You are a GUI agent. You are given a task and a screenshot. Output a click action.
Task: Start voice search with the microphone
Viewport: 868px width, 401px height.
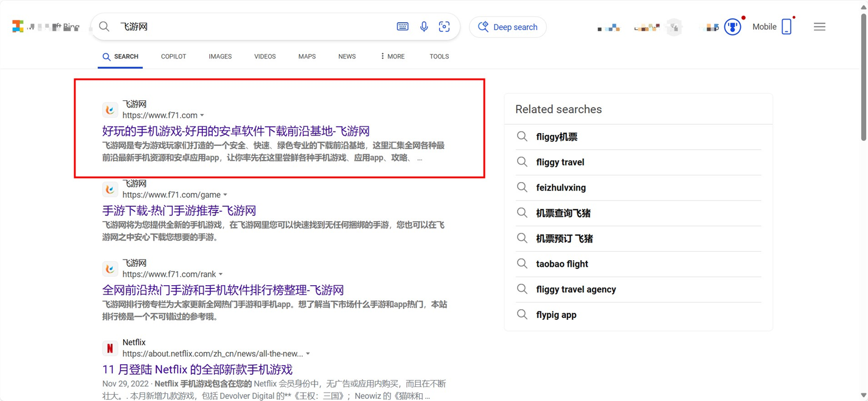tap(424, 26)
